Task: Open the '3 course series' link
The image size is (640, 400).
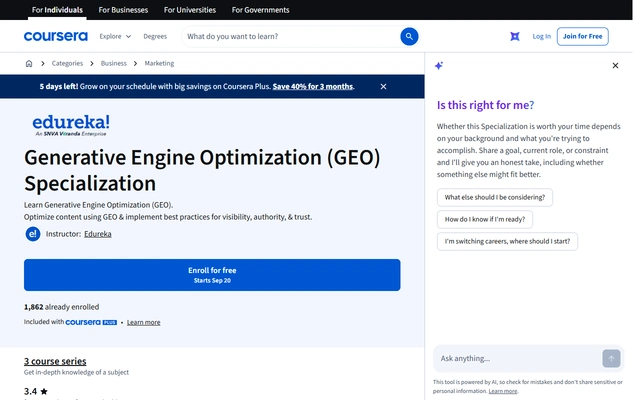Action: (55, 361)
